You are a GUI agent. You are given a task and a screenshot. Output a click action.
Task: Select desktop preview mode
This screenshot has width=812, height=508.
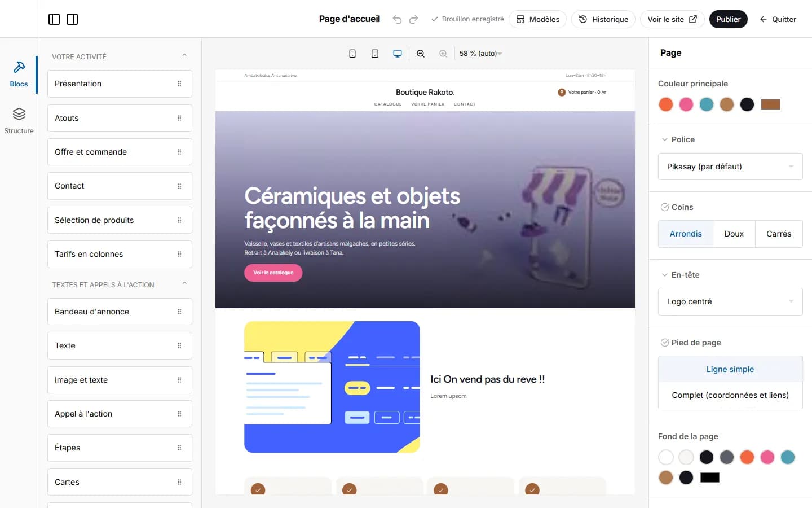[x=398, y=54]
